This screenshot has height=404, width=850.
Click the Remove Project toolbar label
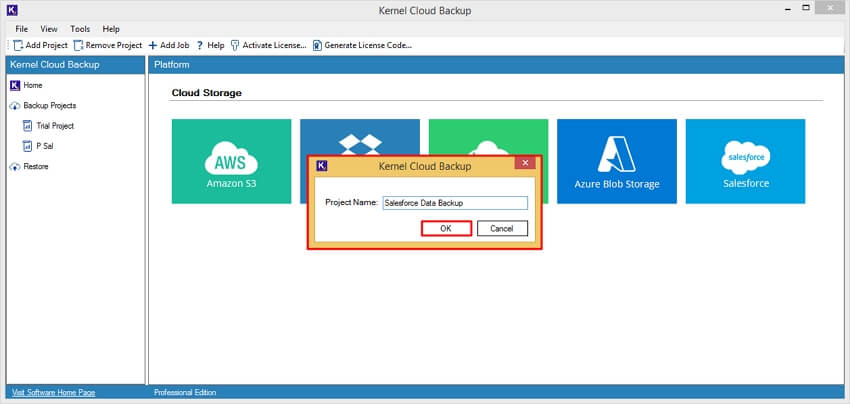[x=114, y=46]
